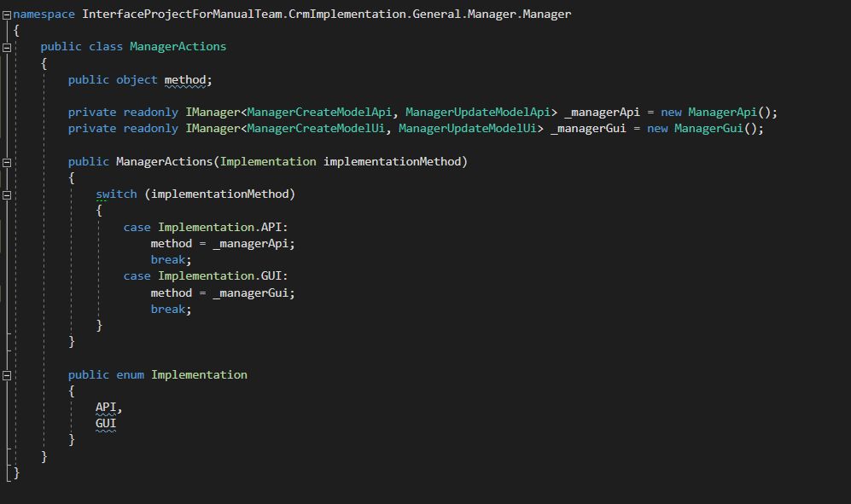Collapse the namespace block outlining toggle
Viewport: 851px width, 504px height.
7,15
